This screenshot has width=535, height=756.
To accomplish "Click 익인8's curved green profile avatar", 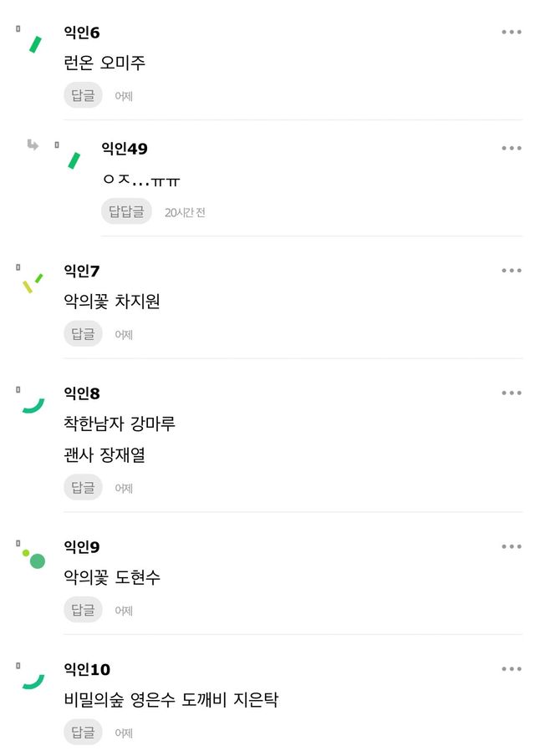I will [x=33, y=406].
